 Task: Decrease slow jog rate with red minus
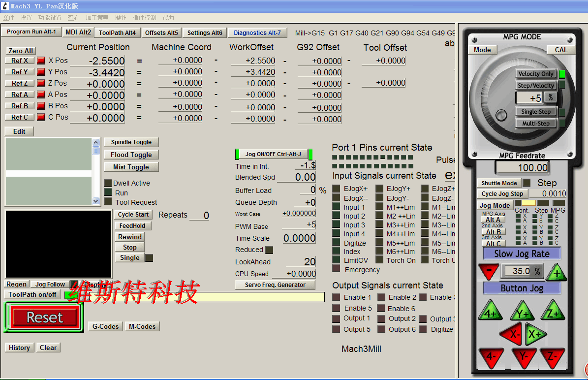[489, 271]
